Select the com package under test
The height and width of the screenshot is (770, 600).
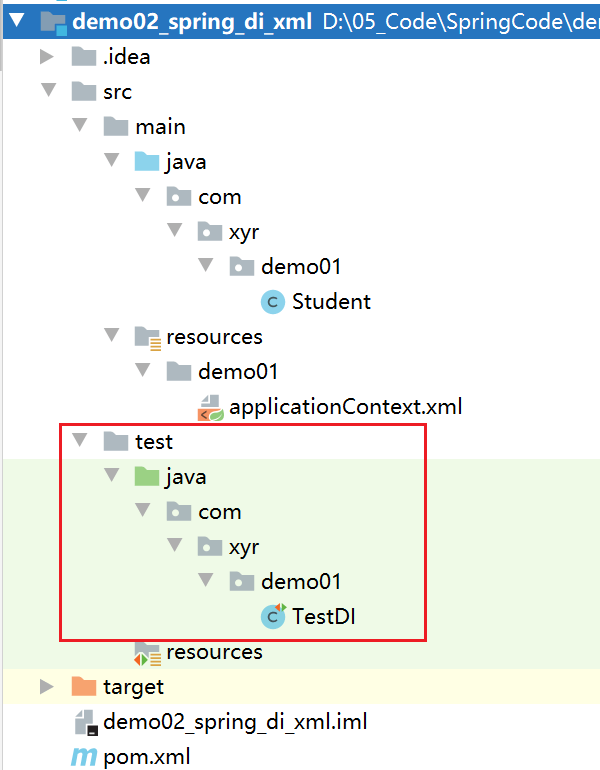pos(219,512)
